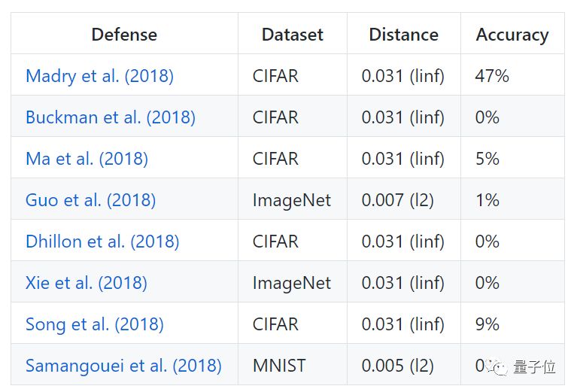Follow the Guo et al. (2018) link
The height and width of the screenshot is (392, 574).
click(90, 200)
